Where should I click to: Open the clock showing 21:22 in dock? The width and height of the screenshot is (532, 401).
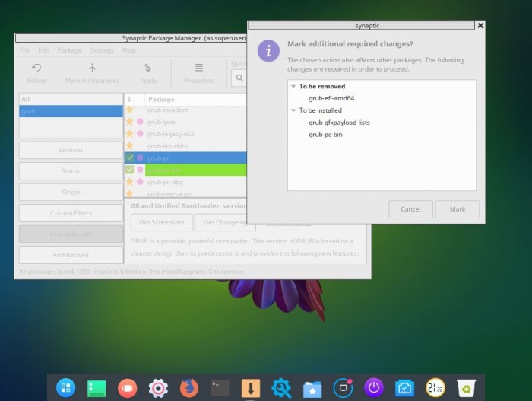click(435, 388)
